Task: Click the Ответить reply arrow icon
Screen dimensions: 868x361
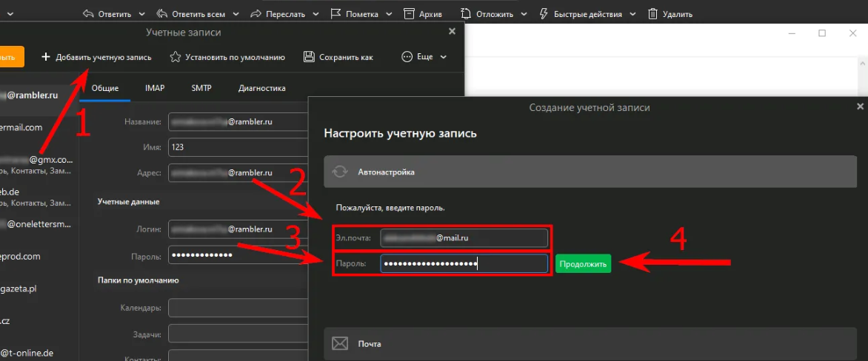Action: click(88, 14)
